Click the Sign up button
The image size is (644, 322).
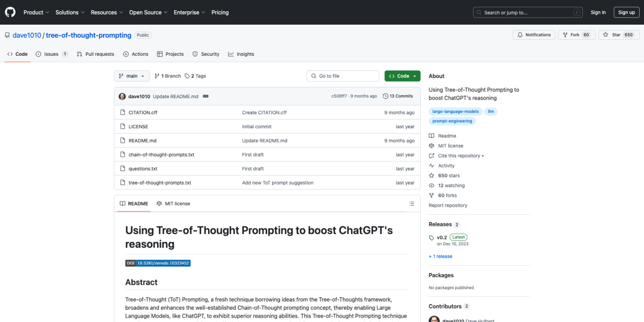click(626, 12)
